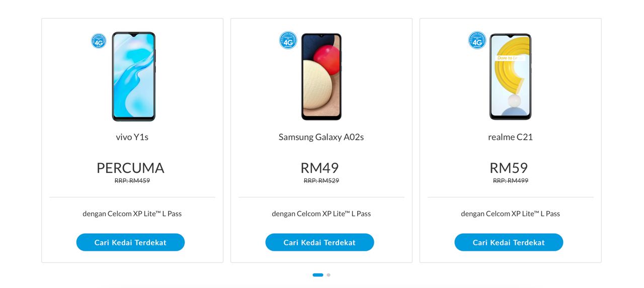Click Celcom XP Lite L Pass text under realme
Image resolution: width=644 pixels, height=288 pixels.
(x=510, y=214)
